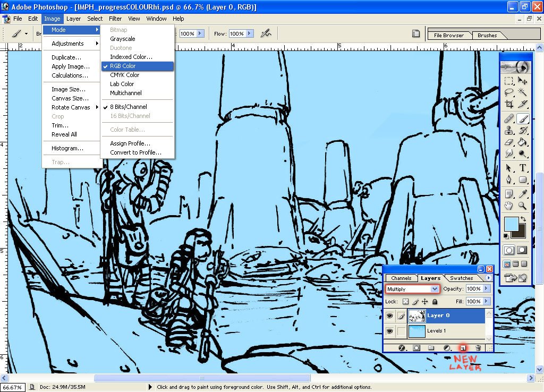
Task: Select the Rectangular Marquee tool
Action: point(509,81)
